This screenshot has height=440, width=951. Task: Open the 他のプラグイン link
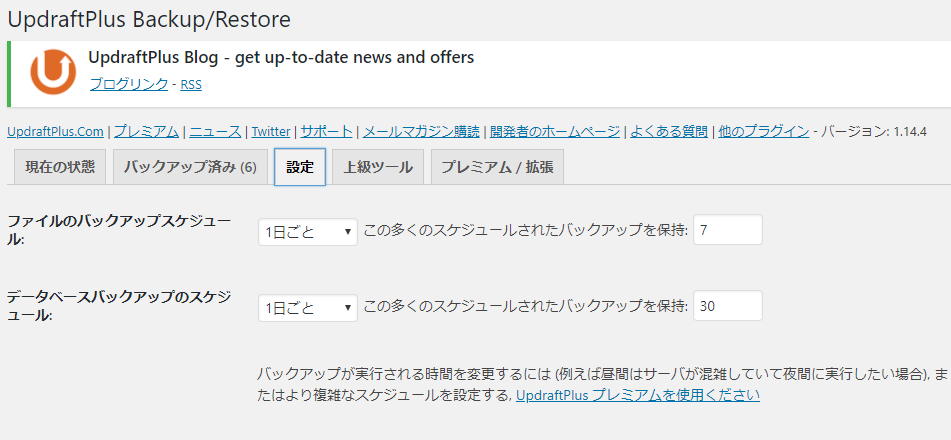pos(764,131)
